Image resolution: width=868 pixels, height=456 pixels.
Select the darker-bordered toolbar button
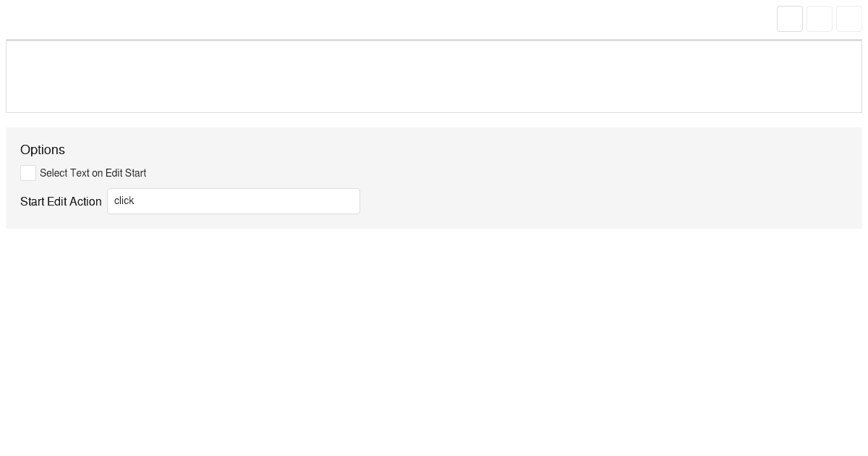coord(790,19)
